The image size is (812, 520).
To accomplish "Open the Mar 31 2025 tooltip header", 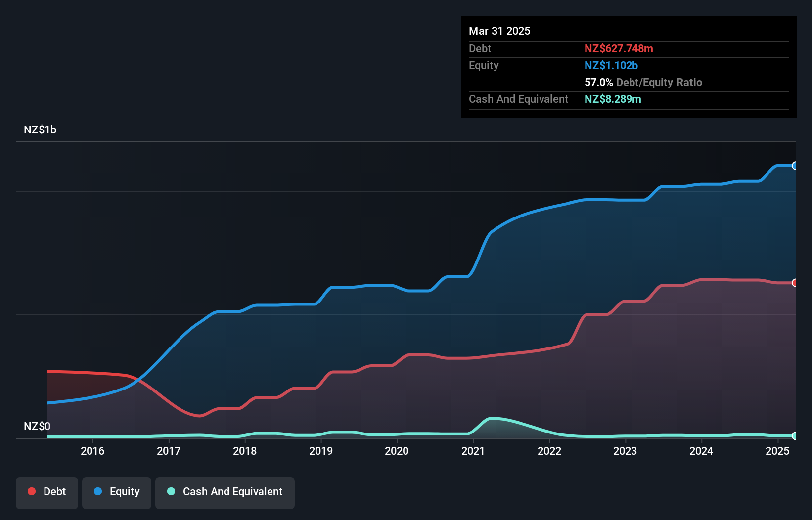I will click(x=499, y=31).
